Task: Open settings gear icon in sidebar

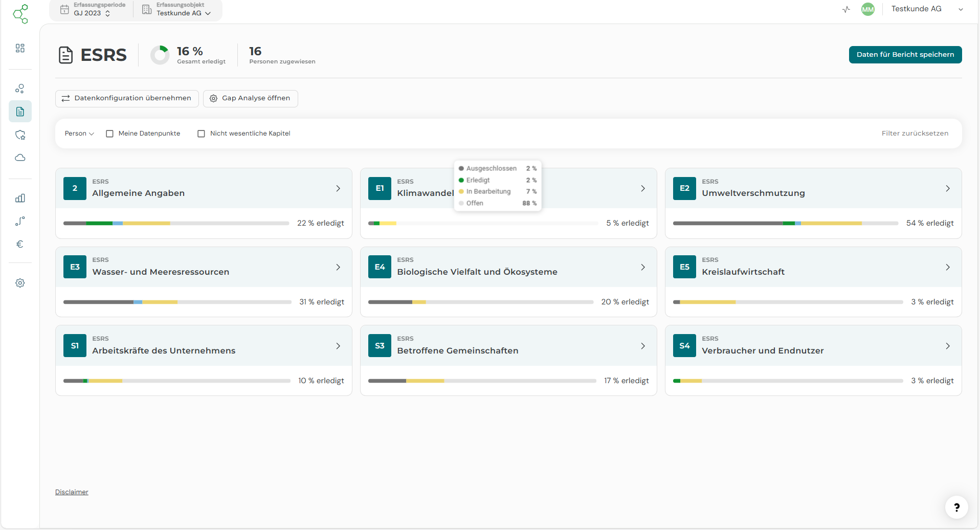Action: 20,283
